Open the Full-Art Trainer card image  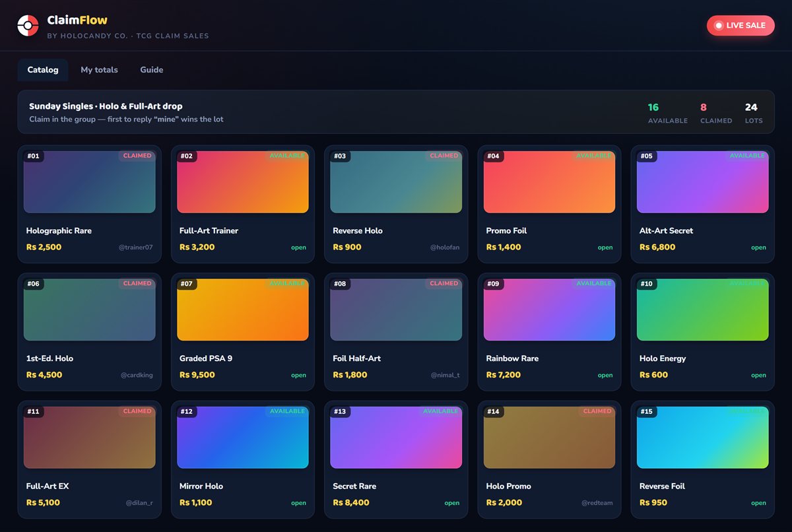pyautogui.click(x=243, y=182)
